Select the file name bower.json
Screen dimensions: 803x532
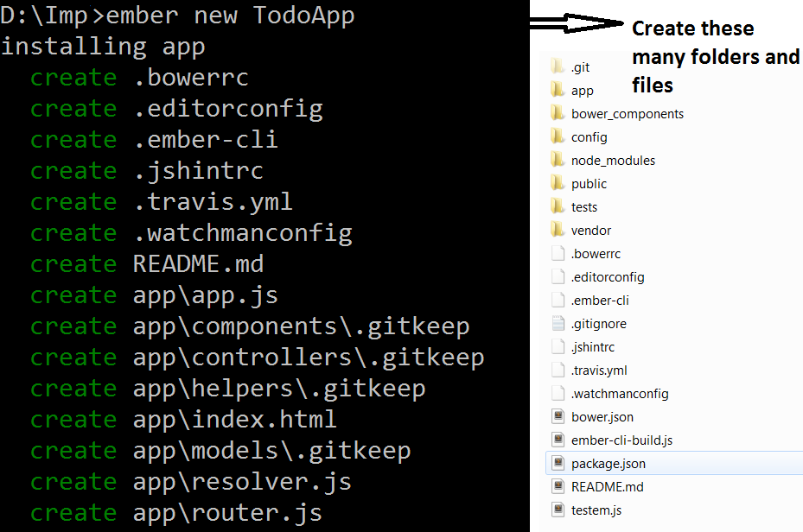[x=602, y=417]
